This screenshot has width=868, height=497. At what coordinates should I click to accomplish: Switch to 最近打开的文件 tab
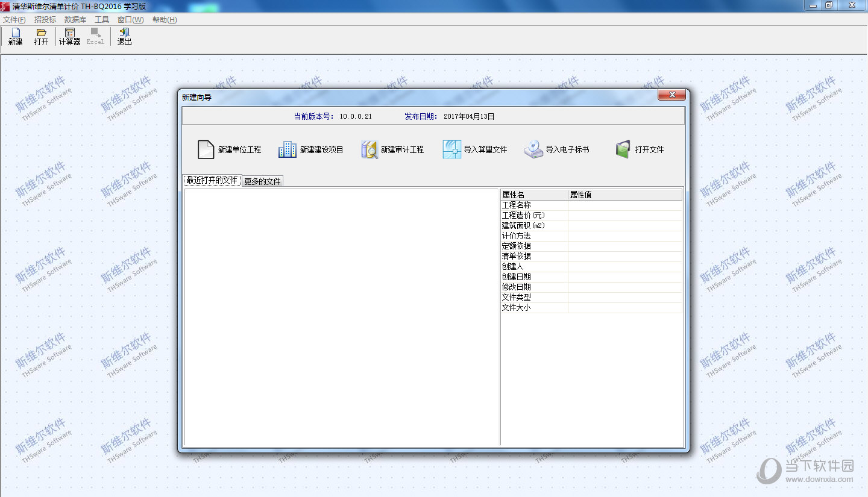click(x=212, y=180)
